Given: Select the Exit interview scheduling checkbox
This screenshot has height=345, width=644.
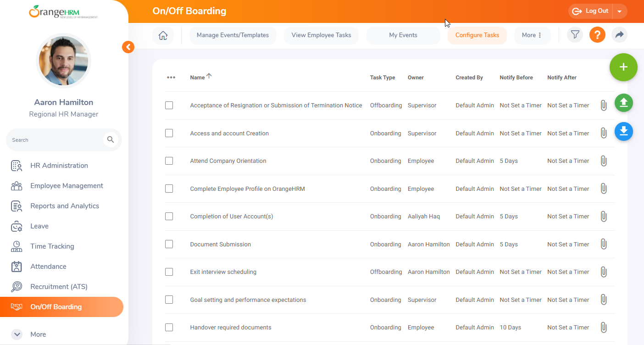Looking at the screenshot, I should click(x=169, y=272).
